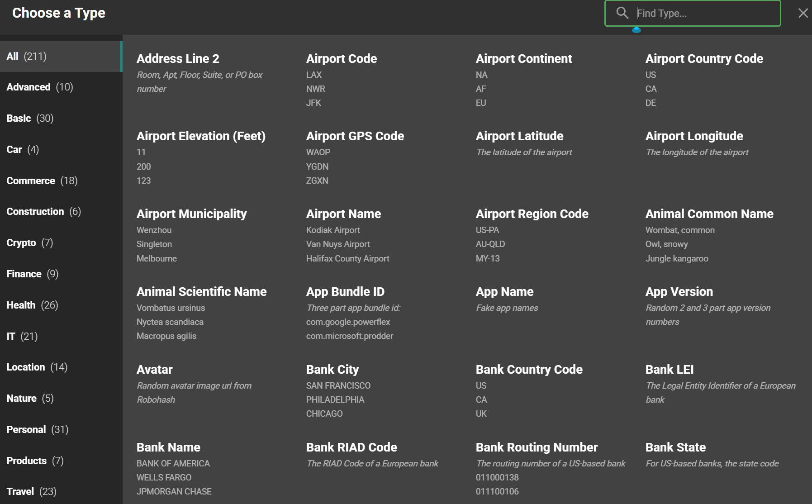The height and width of the screenshot is (504, 812).
Task: Choose the Airport GPS Code type
Action: [355, 136]
